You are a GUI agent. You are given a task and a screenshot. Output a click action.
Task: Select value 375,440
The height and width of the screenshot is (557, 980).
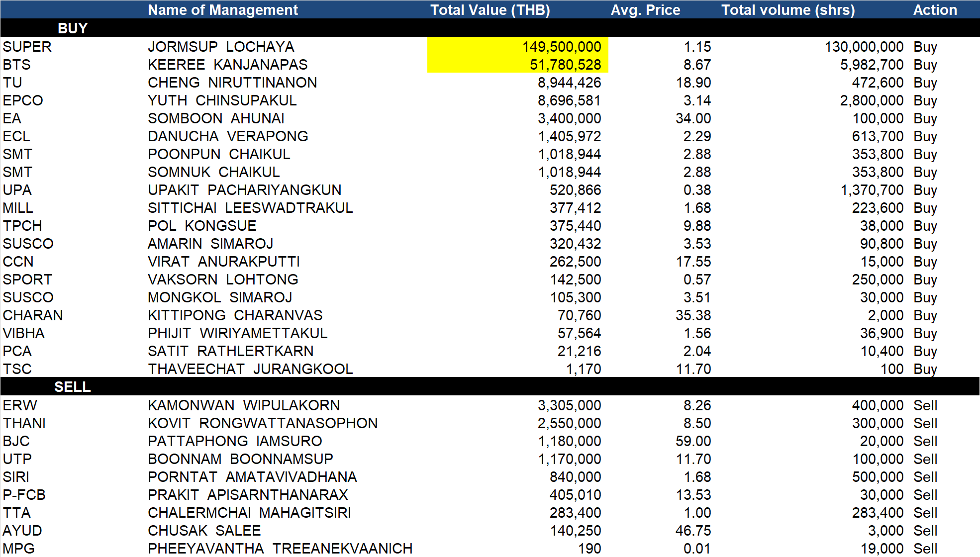coord(575,226)
